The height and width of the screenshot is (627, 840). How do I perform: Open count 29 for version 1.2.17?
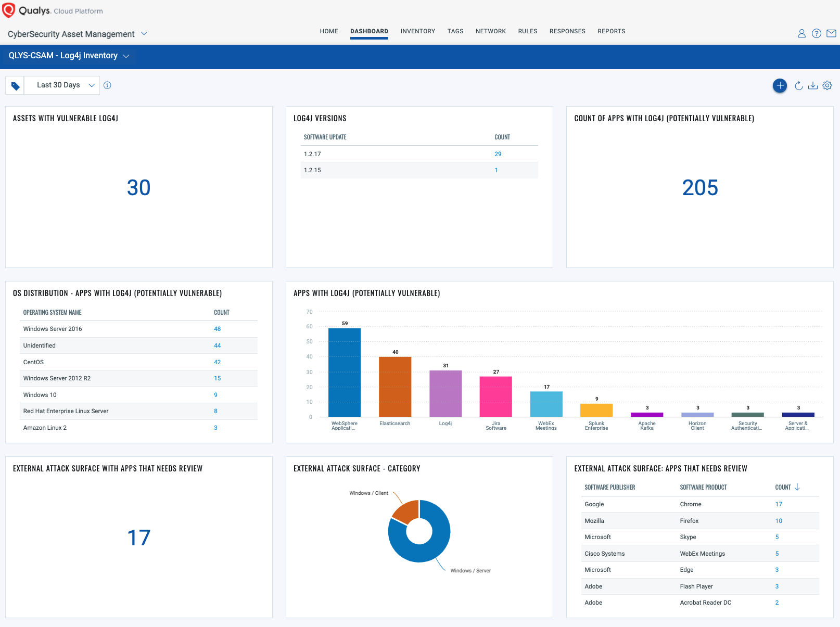pyautogui.click(x=498, y=154)
